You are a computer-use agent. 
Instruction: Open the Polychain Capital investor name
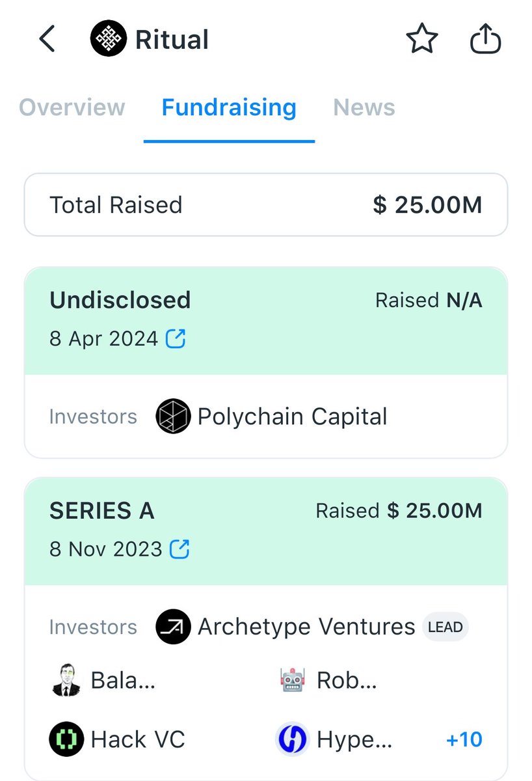(x=292, y=417)
